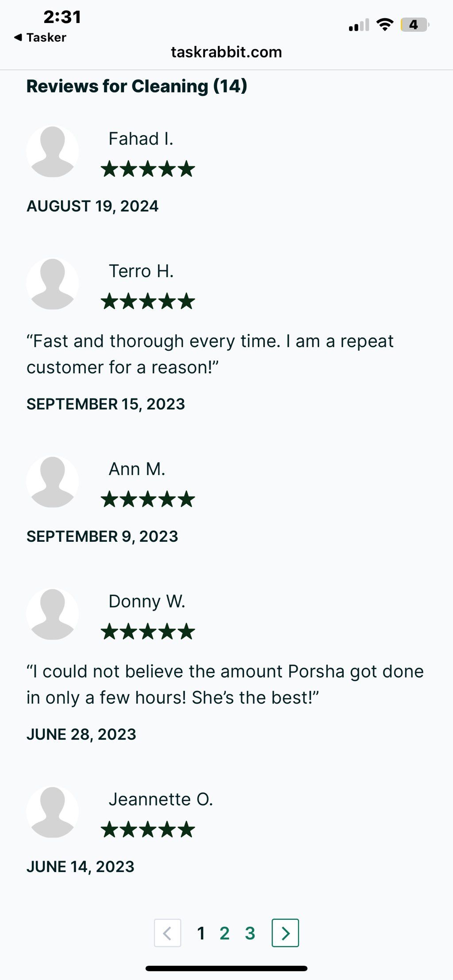
Task: Click the previous page arrow button
Action: 168,933
